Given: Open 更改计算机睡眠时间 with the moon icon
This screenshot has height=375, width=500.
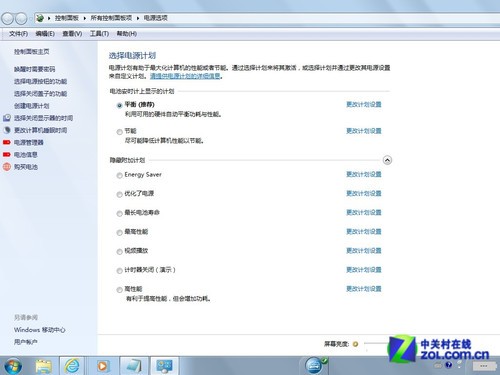Looking at the screenshot, I should [7, 130].
